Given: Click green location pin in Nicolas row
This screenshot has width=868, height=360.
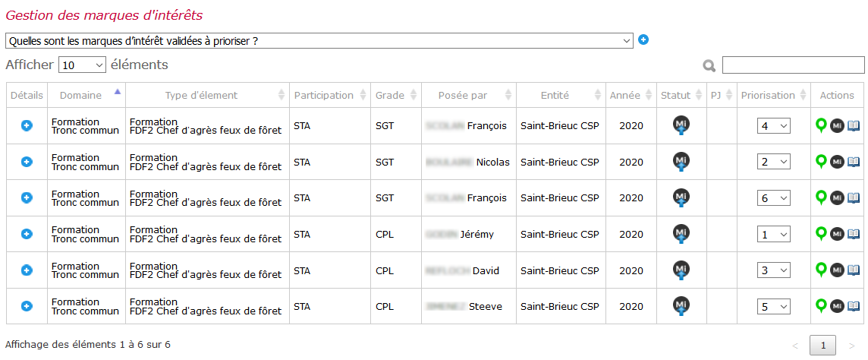Looking at the screenshot, I should pos(822,161).
